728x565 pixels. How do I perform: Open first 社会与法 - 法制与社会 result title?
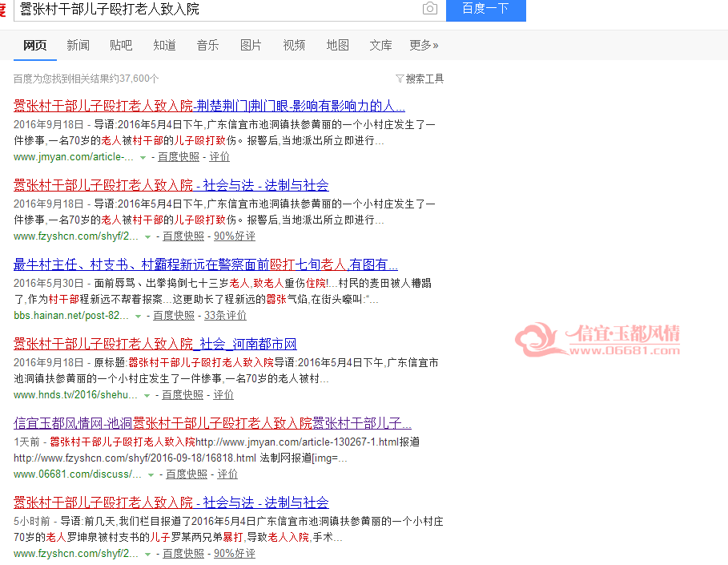(x=171, y=185)
